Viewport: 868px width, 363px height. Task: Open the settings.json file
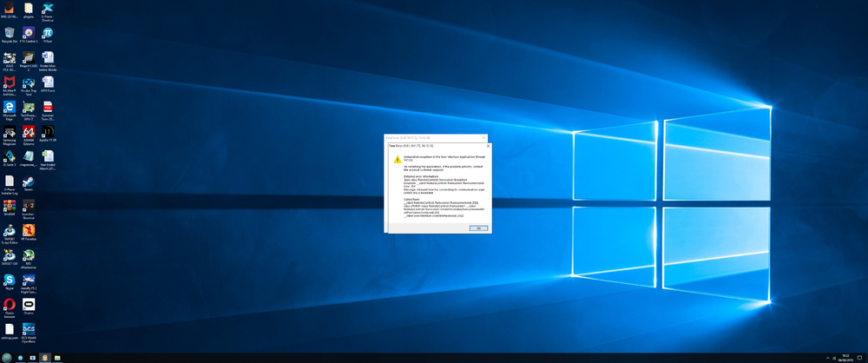[10, 329]
